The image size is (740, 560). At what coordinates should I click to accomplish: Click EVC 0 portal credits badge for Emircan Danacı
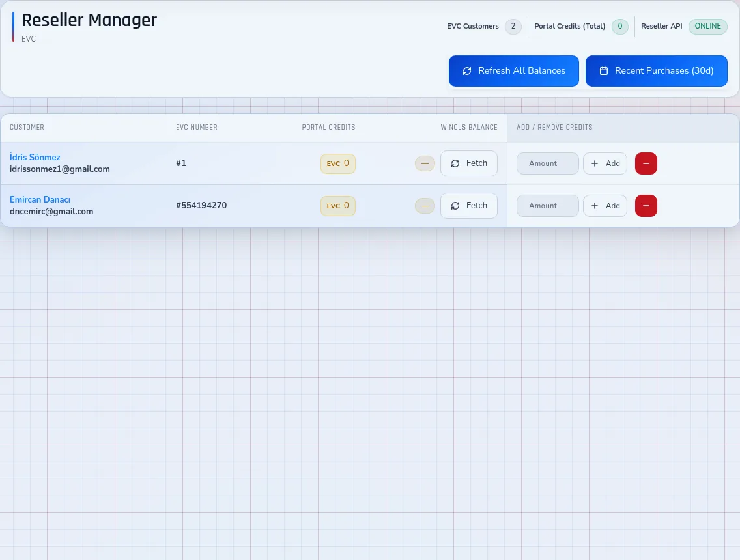coord(338,206)
